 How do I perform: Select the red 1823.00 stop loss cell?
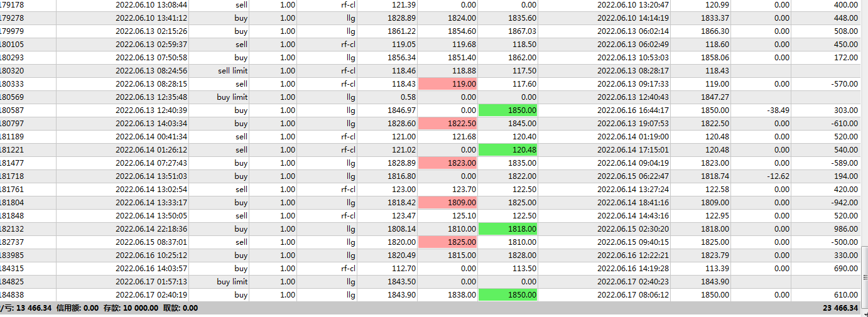447,163
